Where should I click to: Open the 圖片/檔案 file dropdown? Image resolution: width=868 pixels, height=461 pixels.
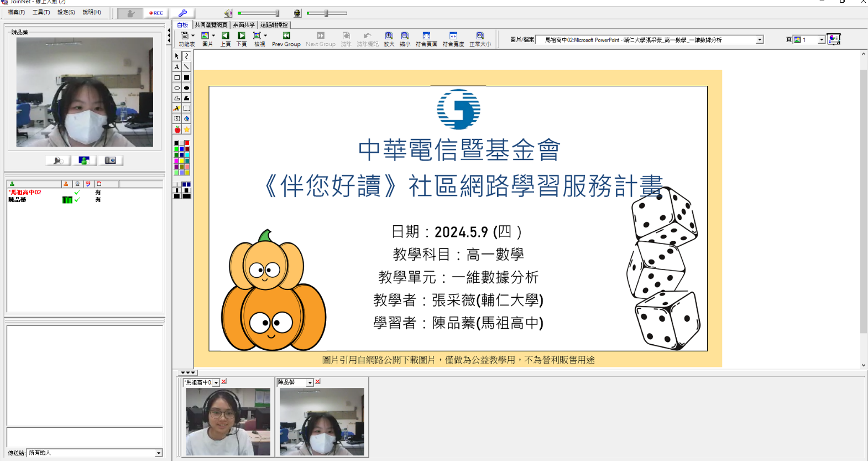coord(760,40)
